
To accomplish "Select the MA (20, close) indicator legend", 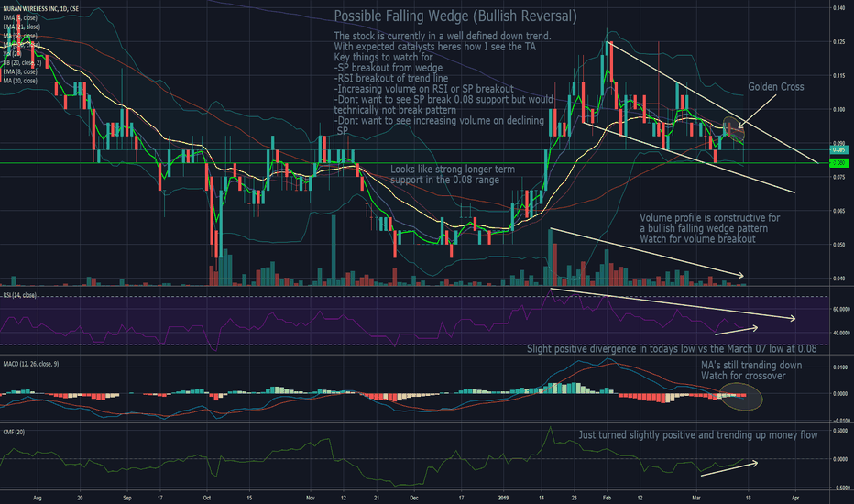I will [20, 81].
